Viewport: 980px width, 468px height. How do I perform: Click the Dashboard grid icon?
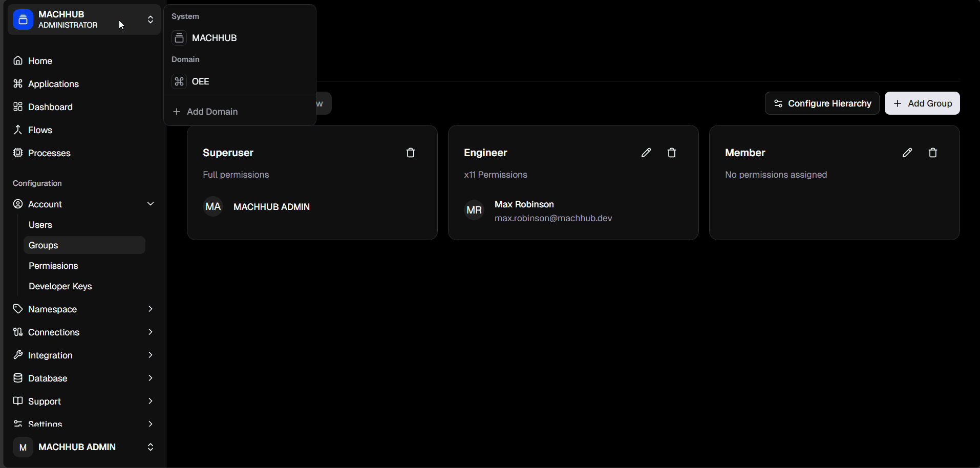(18, 107)
